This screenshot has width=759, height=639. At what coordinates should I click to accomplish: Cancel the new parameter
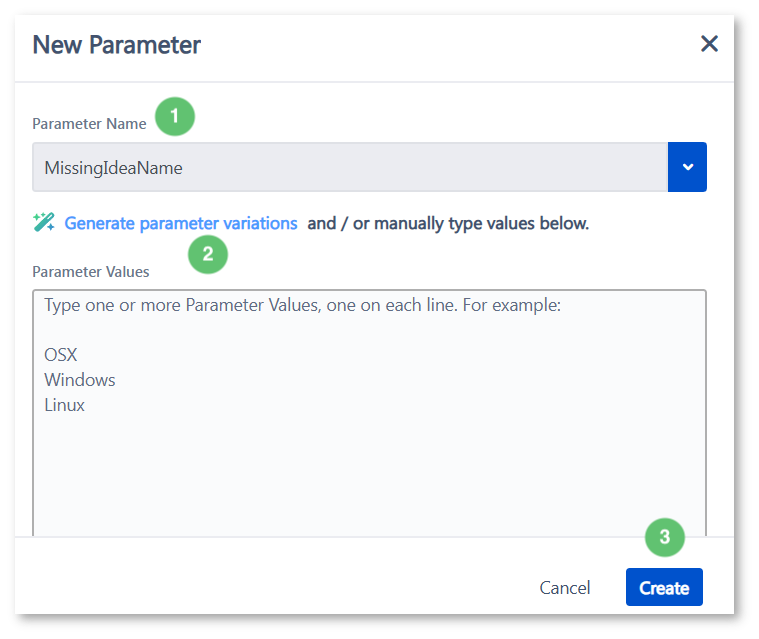tap(565, 588)
